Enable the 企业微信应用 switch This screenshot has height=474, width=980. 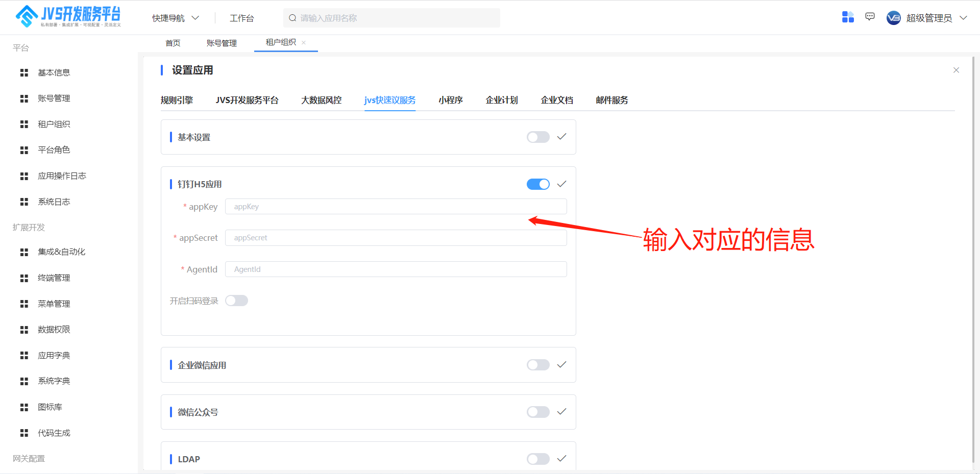[x=538, y=365]
